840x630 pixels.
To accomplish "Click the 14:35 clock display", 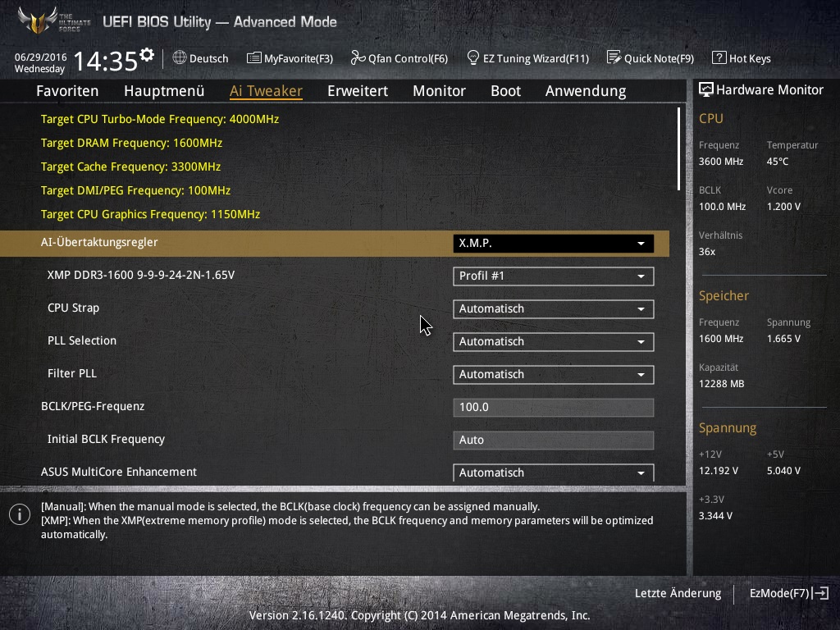I will click(105, 61).
